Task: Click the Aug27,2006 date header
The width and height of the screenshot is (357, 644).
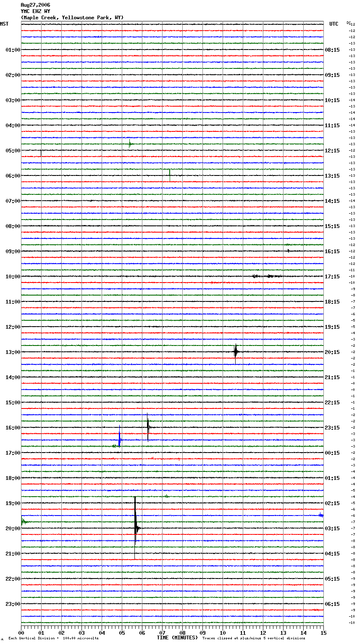Action: coord(35,5)
